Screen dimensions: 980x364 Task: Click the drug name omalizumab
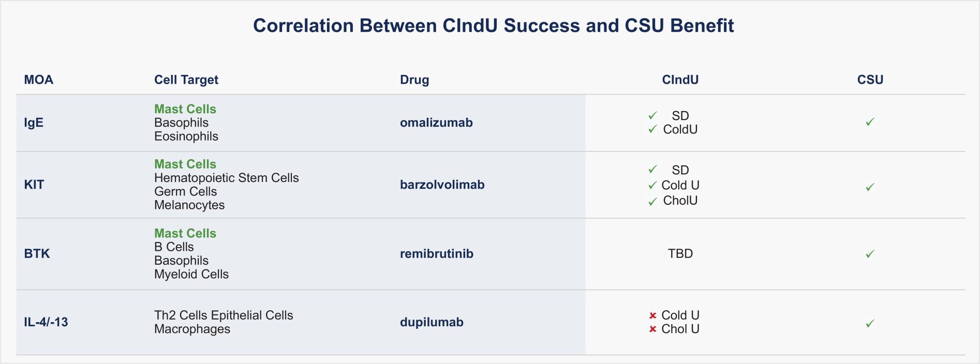[x=436, y=123]
